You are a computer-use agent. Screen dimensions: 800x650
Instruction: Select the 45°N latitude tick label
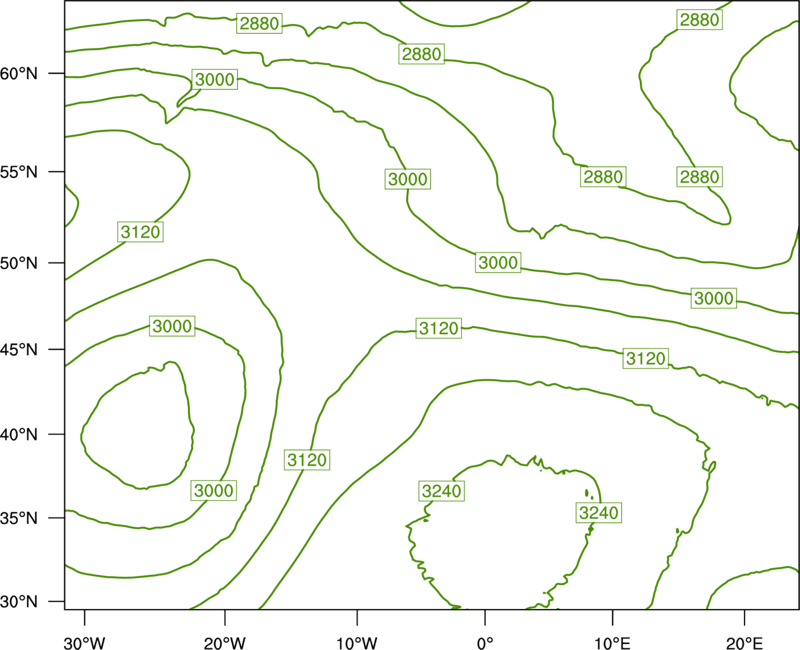tap(19, 349)
